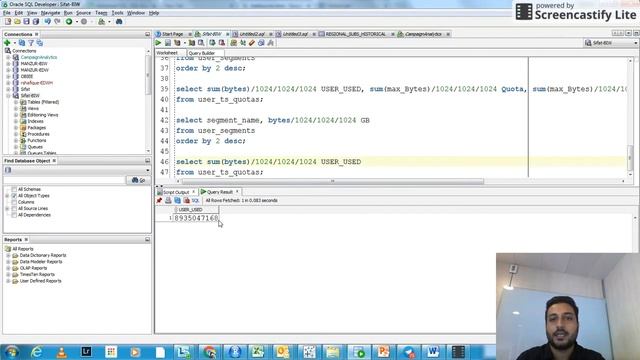Click the print icon in Query Result toolbar

pos(168,200)
